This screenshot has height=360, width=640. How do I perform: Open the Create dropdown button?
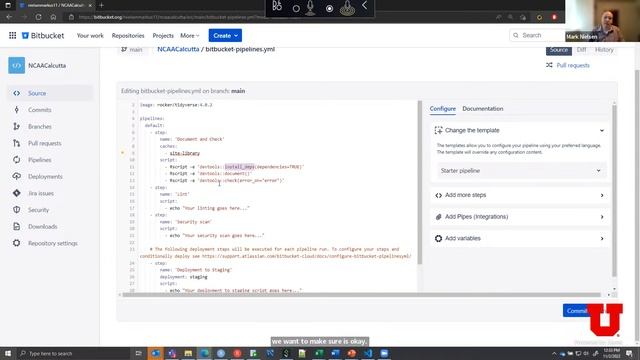pos(225,36)
